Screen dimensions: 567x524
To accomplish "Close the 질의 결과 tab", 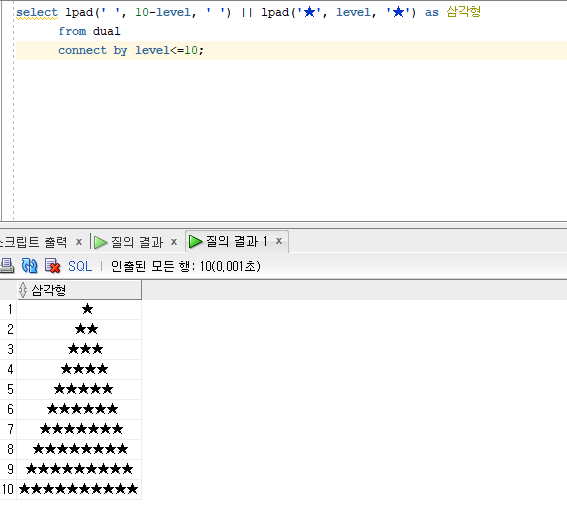I will coord(174,242).
